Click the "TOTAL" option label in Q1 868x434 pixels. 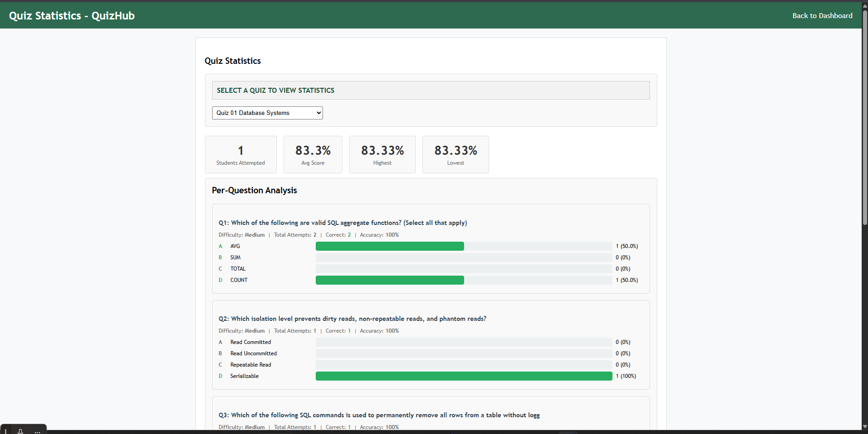(238, 269)
